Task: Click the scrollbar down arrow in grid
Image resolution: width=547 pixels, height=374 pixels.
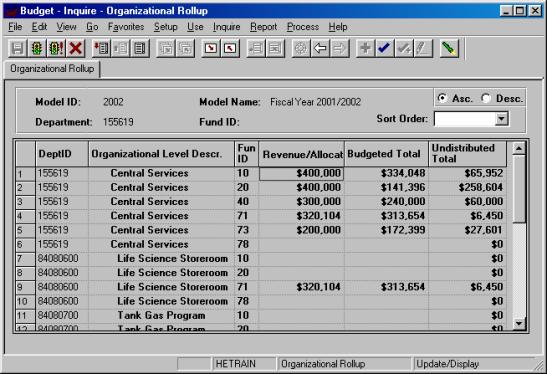Action: [x=519, y=323]
